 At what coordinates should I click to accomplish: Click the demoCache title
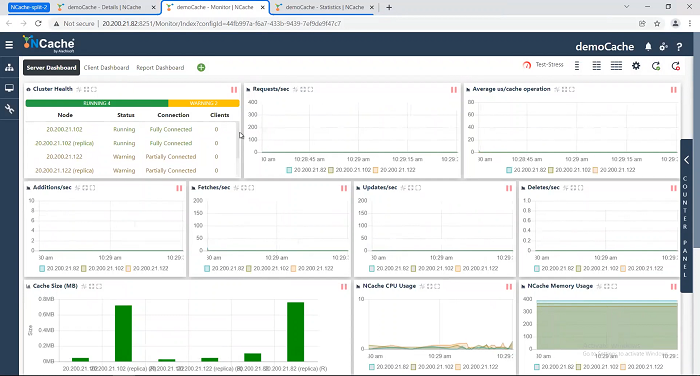[x=604, y=46]
